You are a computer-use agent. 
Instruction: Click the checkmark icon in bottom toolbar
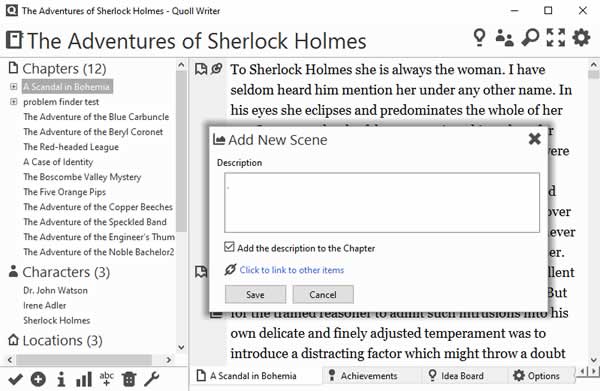point(15,380)
